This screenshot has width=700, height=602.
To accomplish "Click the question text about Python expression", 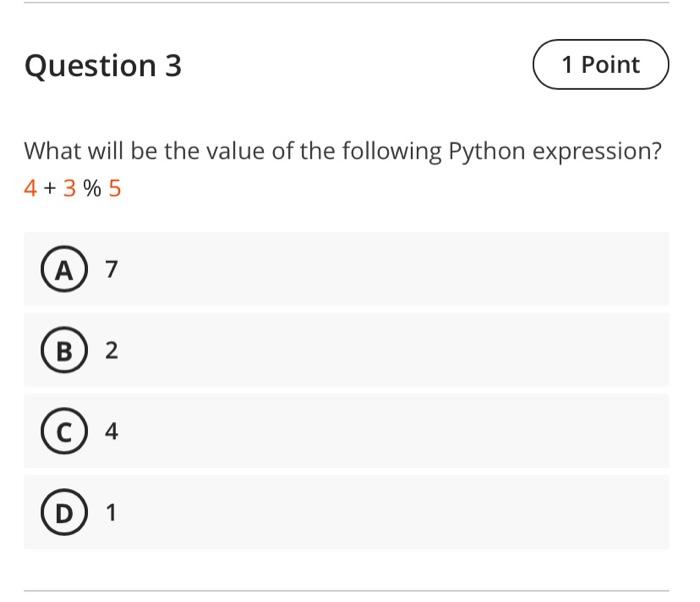I will click(343, 152).
